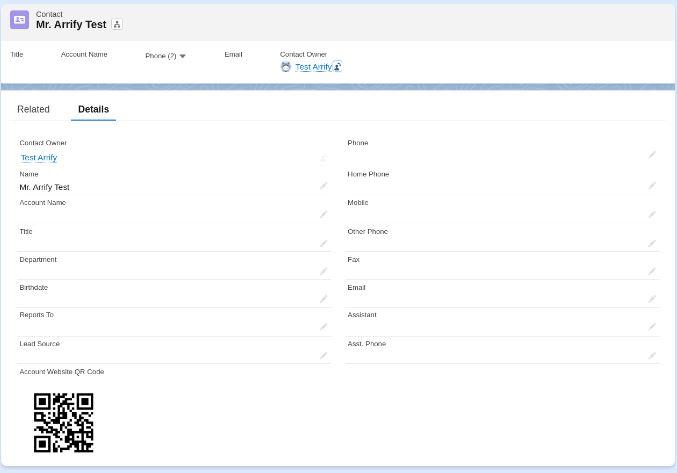677x473 pixels.
Task: Edit the Asst. Phone field pencil
Action: 652,355
